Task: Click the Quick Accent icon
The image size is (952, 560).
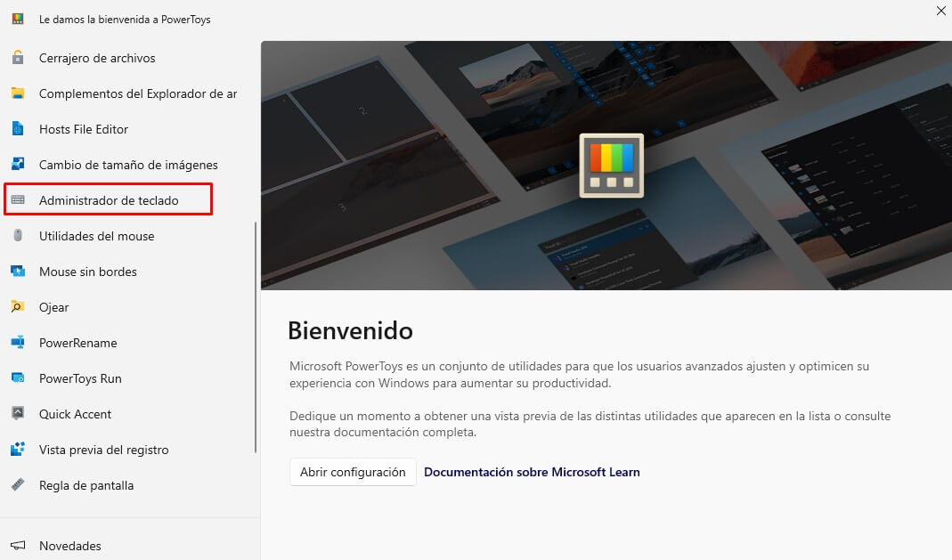Action: (x=18, y=413)
